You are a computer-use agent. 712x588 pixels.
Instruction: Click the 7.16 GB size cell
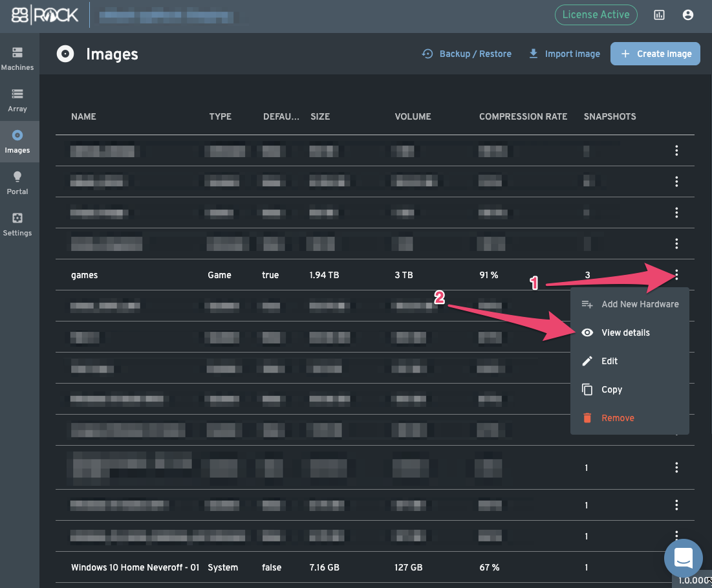pos(324,567)
